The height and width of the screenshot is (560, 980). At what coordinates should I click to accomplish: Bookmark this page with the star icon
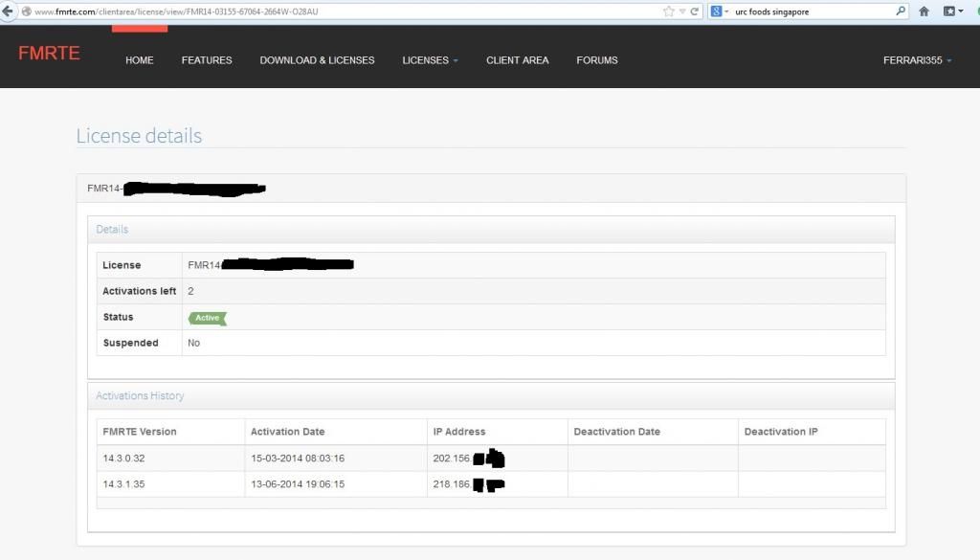669,11
